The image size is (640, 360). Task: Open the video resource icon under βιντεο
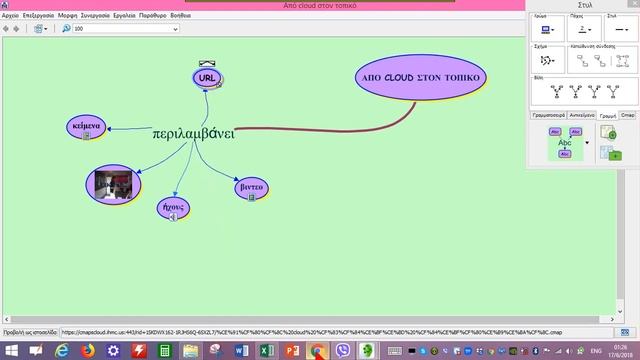point(251,198)
